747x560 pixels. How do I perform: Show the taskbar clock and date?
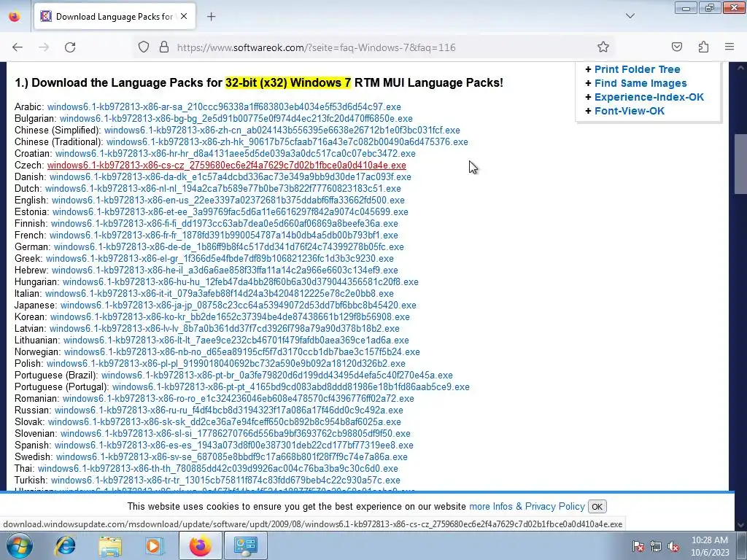click(710, 546)
